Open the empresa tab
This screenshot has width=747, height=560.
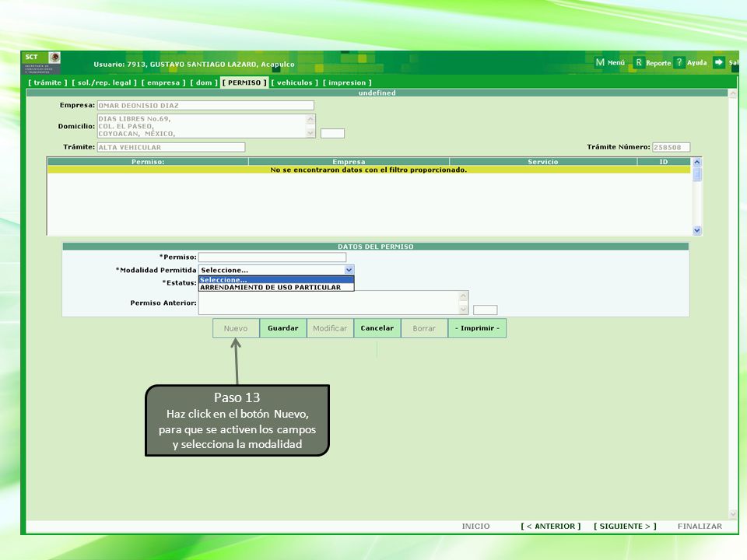(x=163, y=82)
